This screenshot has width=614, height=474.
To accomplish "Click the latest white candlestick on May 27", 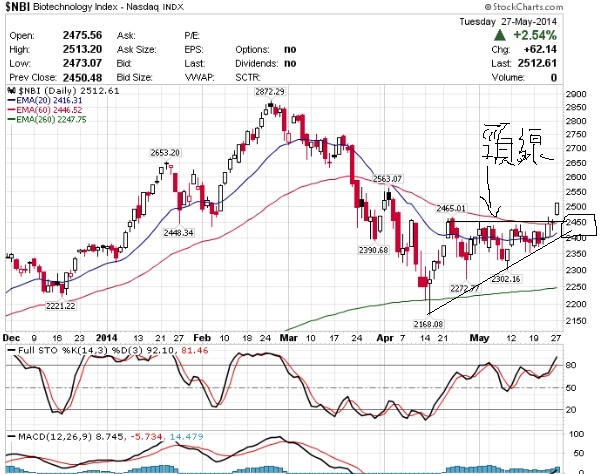I will click(x=556, y=208).
